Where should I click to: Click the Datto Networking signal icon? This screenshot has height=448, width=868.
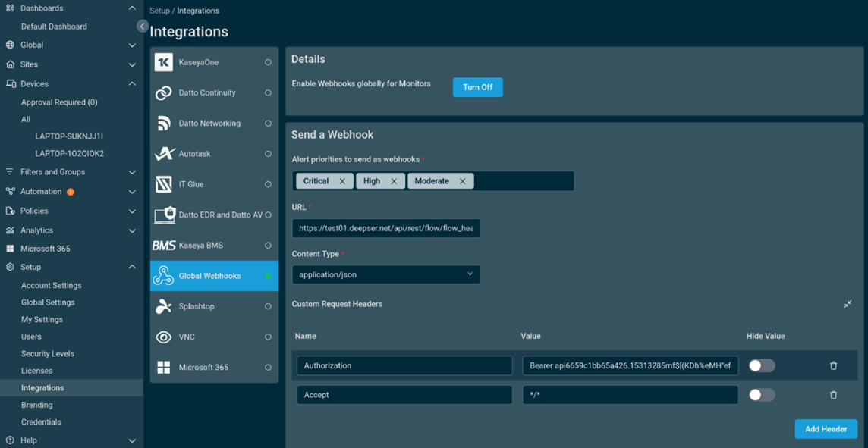[163, 124]
